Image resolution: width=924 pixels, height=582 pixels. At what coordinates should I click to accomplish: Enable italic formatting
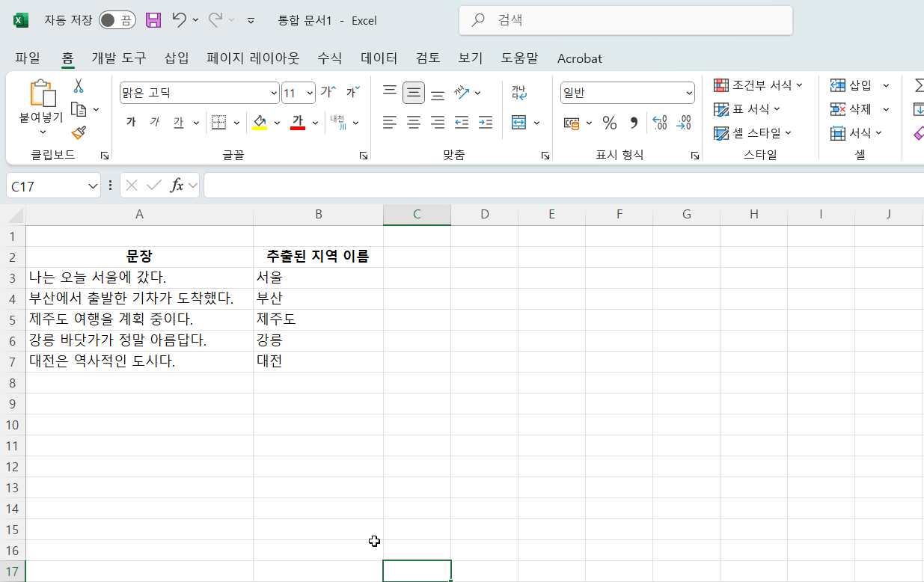click(154, 122)
